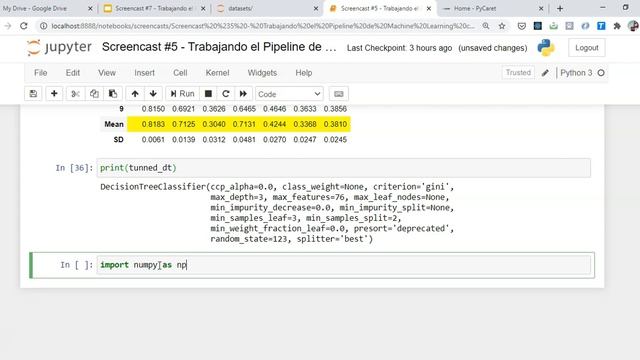Insert cell below with the plus icon
Viewport: 640px width, 360px height.
point(54,94)
